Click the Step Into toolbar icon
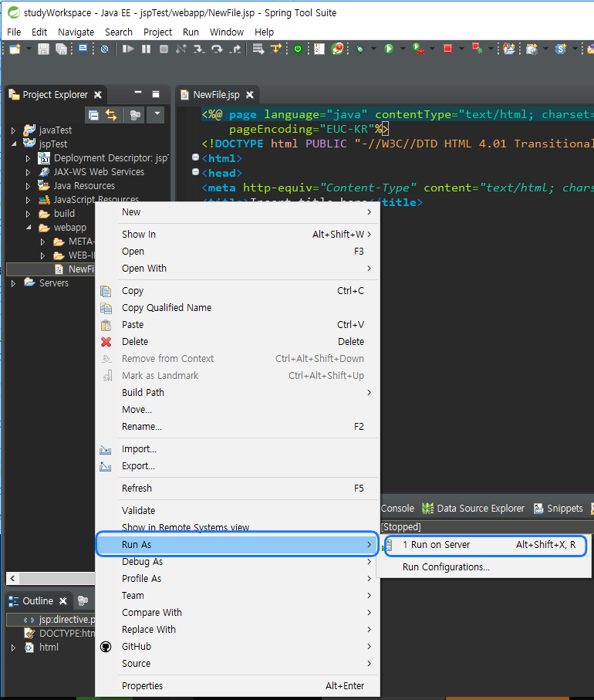 tap(198, 49)
